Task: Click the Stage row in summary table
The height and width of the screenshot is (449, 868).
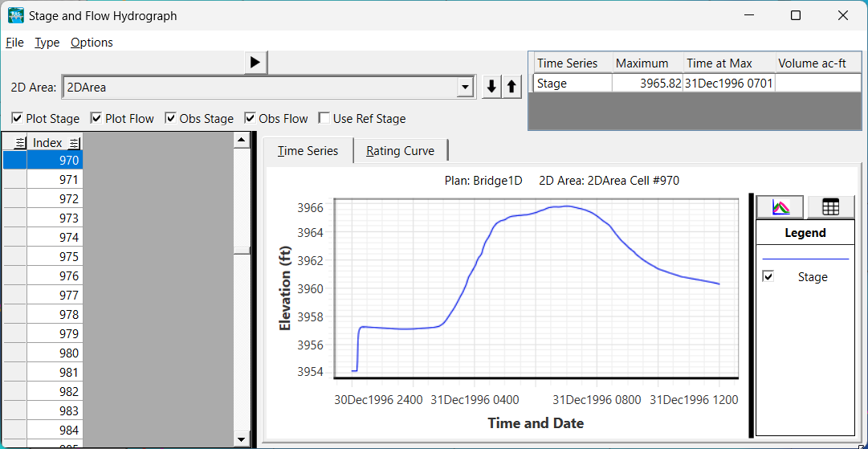Action: 572,83
